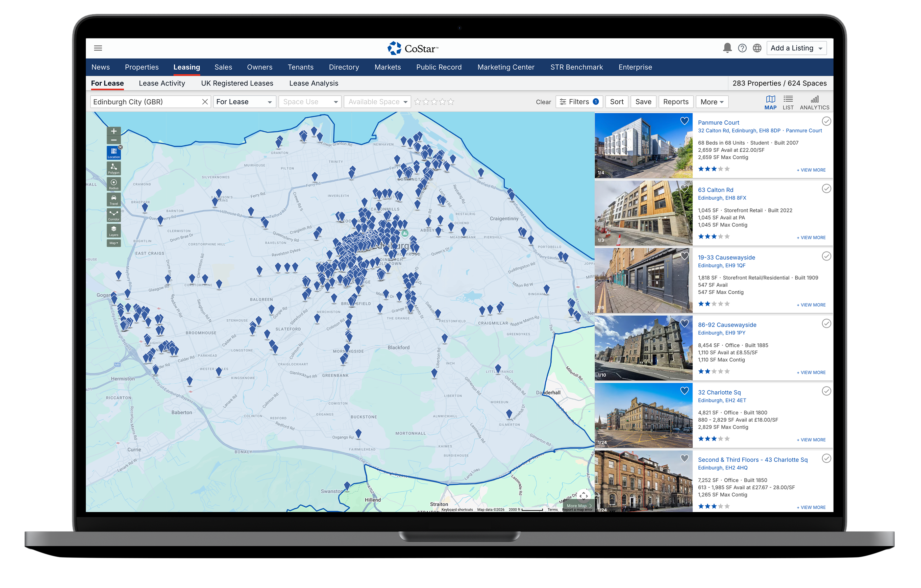Screen dimensions: 921x588
Task: Set star rating filter to five stars
Action: (x=451, y=102)
